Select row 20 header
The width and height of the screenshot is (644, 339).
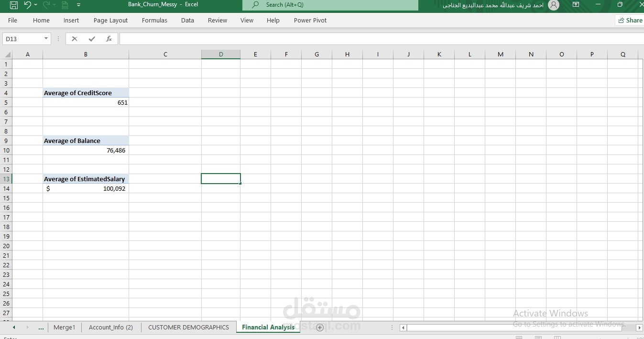pyautogui.click(x=6, y=246)
